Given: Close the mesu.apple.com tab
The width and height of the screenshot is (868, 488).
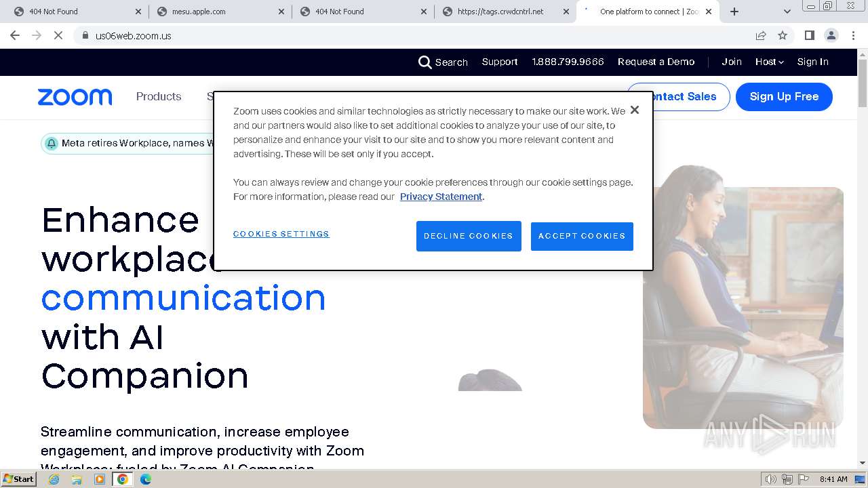Looking at the screenshot, I should click(x=281, y=12).
